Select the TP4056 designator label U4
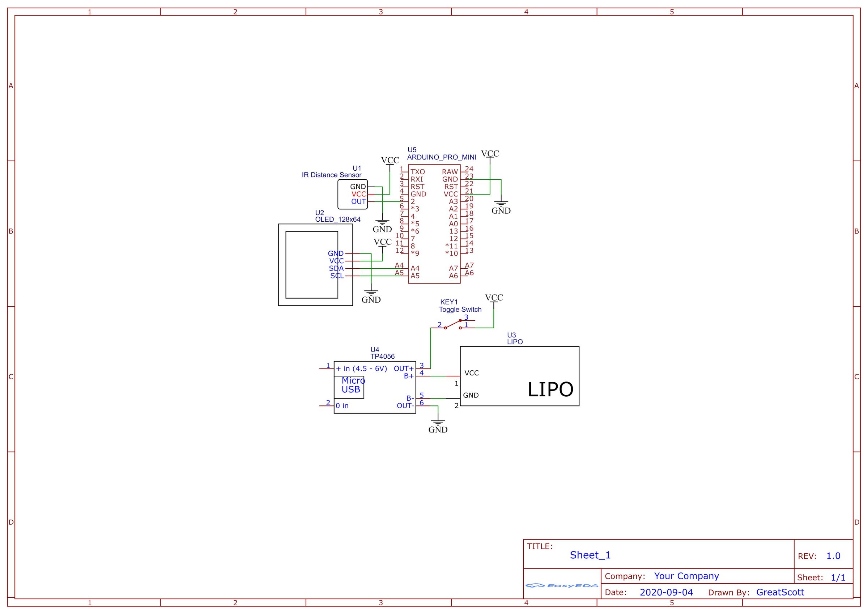The height and width of the screenshot is (614, 868). (x=375, y=350)
